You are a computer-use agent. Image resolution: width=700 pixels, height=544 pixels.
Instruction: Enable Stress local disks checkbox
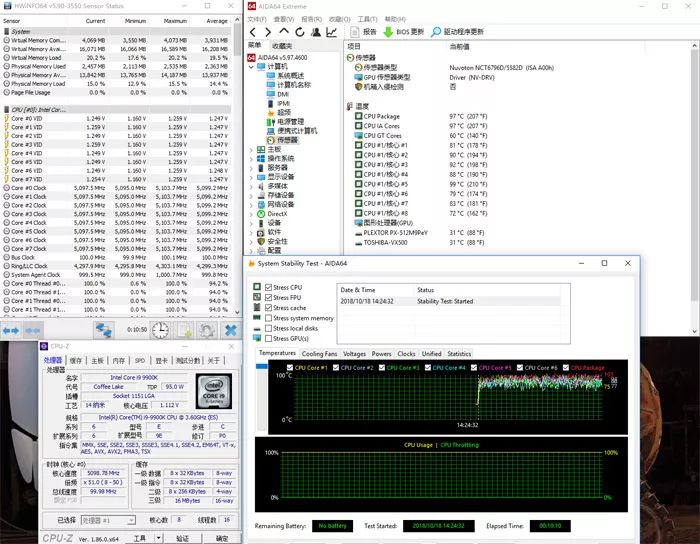(x=268, y=328)
